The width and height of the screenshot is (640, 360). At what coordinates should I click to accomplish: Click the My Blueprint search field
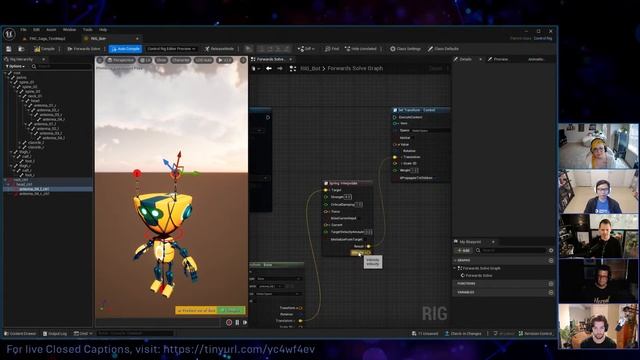(513, 250)
